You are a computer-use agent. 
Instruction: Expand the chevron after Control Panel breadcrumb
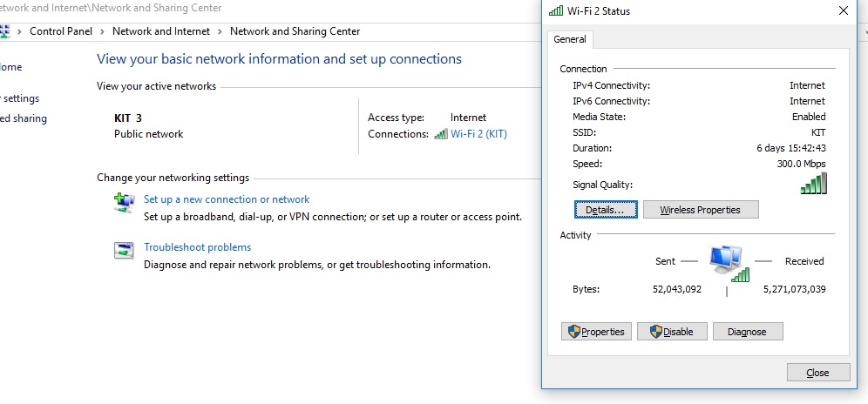102,31
